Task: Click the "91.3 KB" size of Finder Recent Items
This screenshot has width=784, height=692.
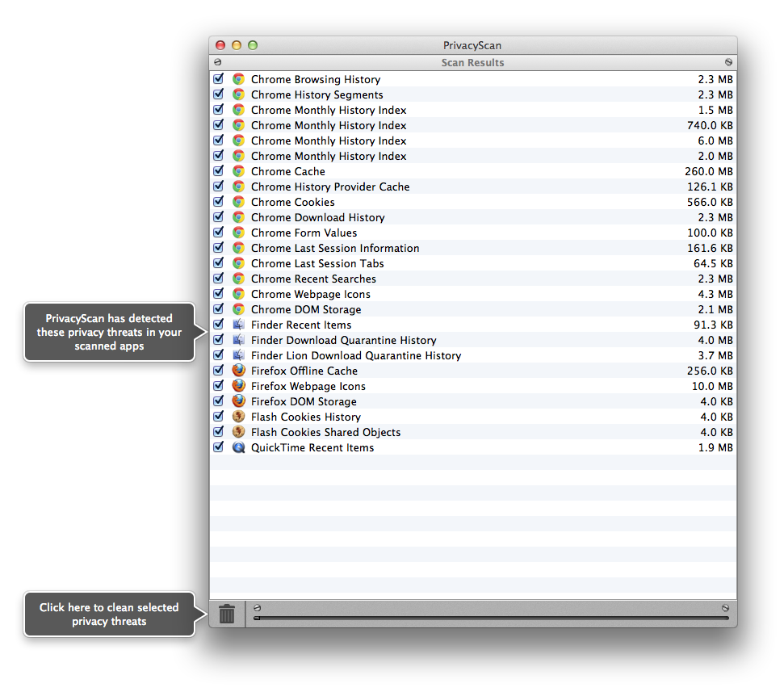Action: [x=713, y=325]
